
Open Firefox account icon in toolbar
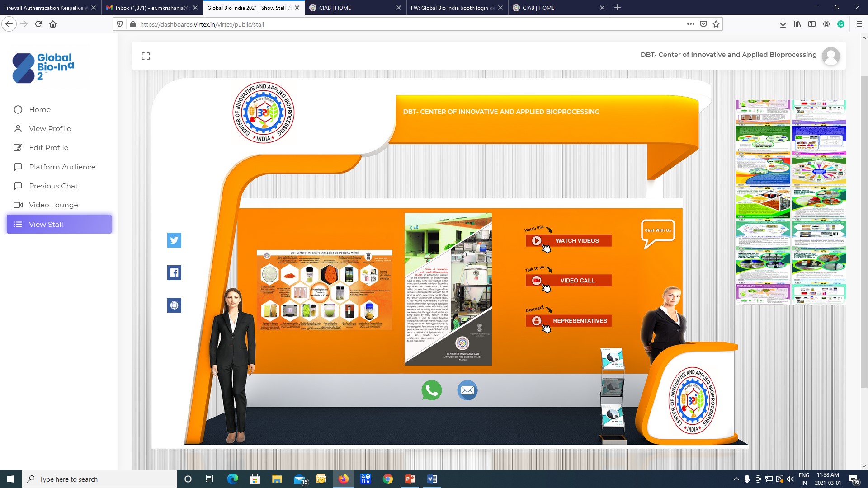pos(826,24)
